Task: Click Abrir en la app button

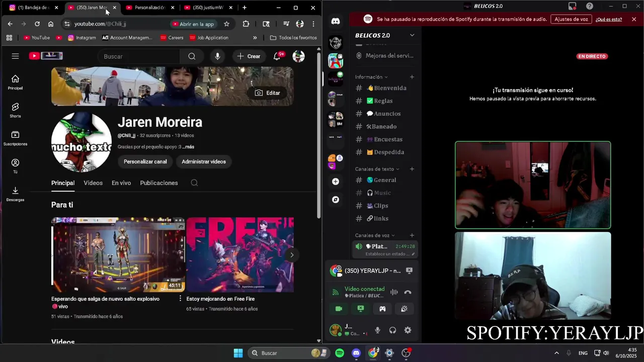Action: coord(193,24)
